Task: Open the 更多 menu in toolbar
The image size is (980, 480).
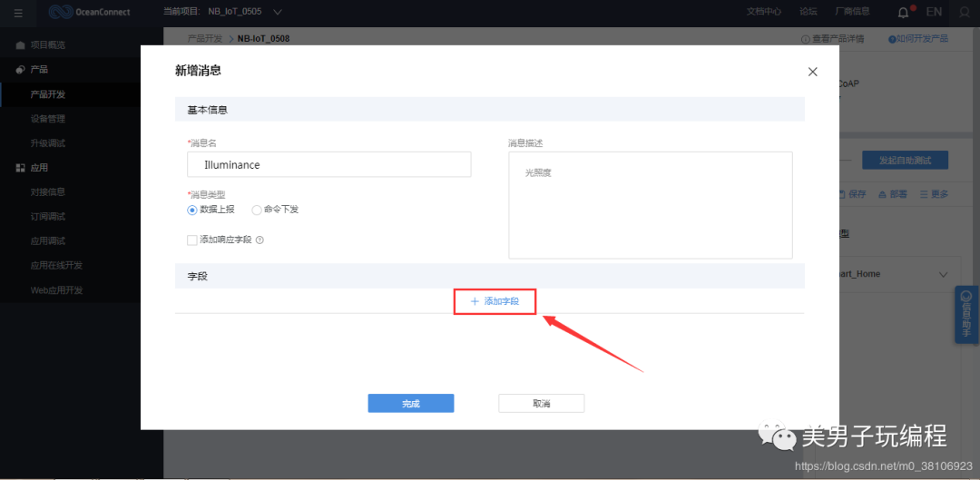Action: [x=935, y=194]
